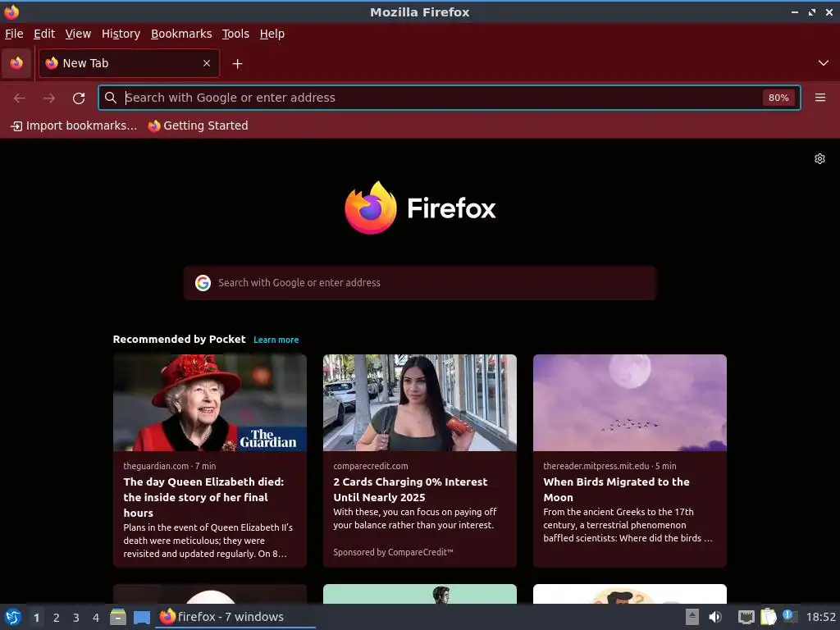Select the New Tab tab
The image size is (840, 630).
pos(129,63)
